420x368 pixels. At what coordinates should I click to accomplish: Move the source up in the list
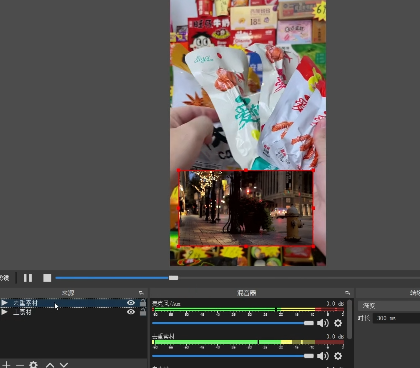(50, 365)
